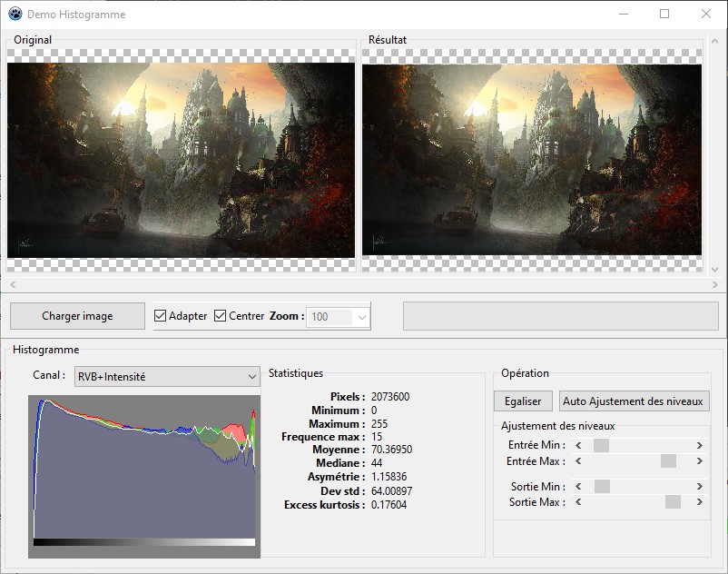Click right arrow of Entrée Max slider
Screen dimensions: 728x574
[699, 461]
